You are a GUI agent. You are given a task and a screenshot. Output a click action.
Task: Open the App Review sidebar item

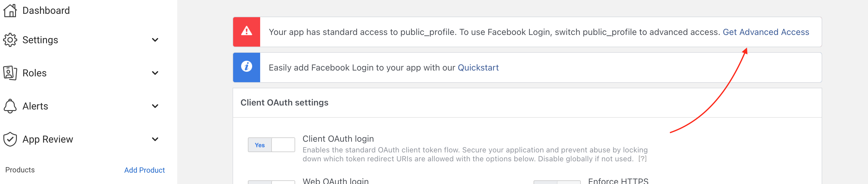[x=48, y=139]
